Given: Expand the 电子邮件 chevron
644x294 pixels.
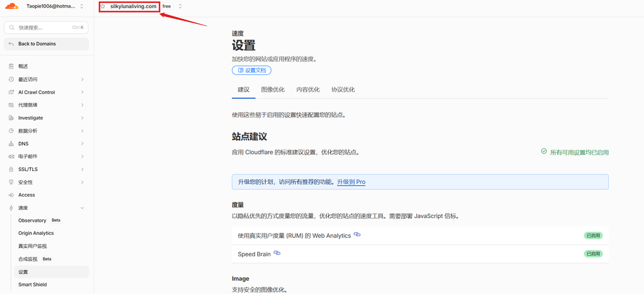Looking at the screenshot, I should point(82,156).
